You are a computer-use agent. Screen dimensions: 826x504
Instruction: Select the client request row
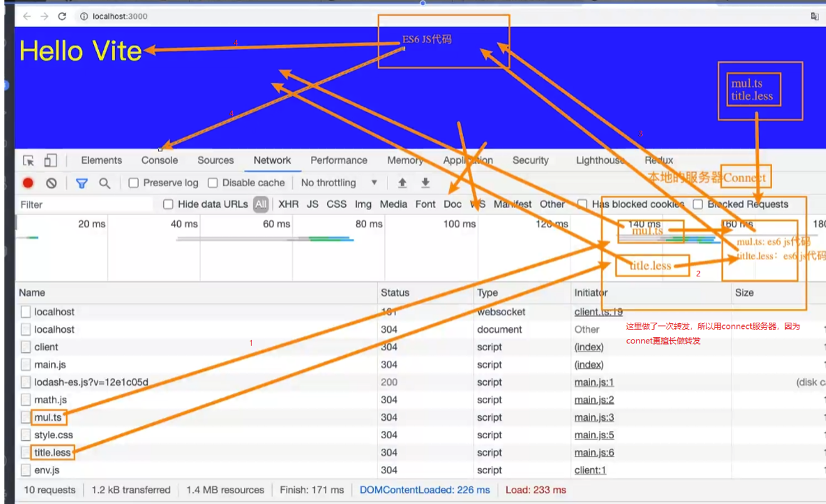421,347
